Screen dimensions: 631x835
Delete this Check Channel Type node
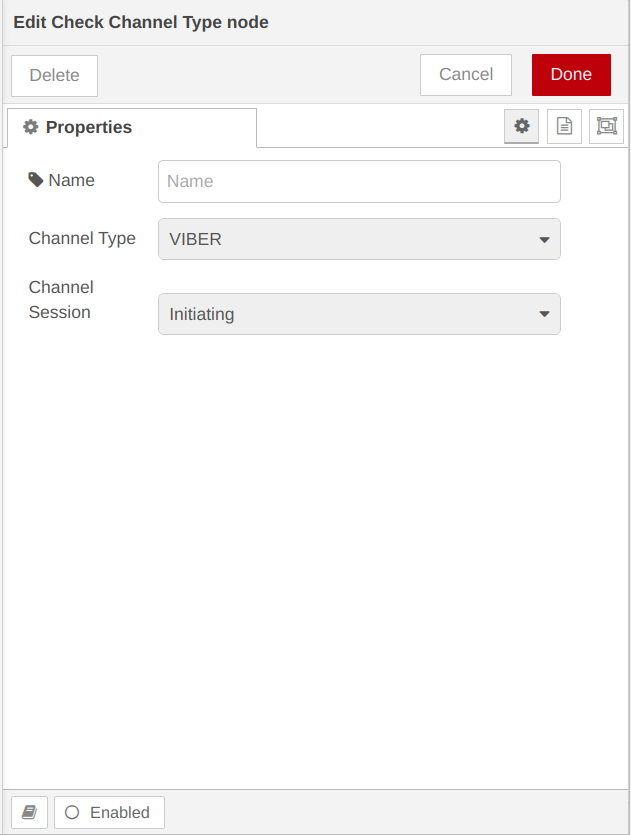coord(54,76)
